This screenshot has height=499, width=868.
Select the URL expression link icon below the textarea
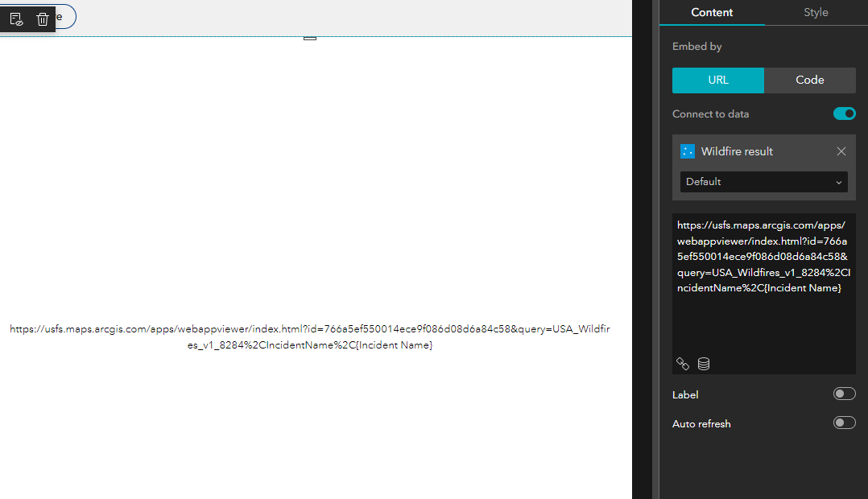pyautogui.click(x=683, y=364)
